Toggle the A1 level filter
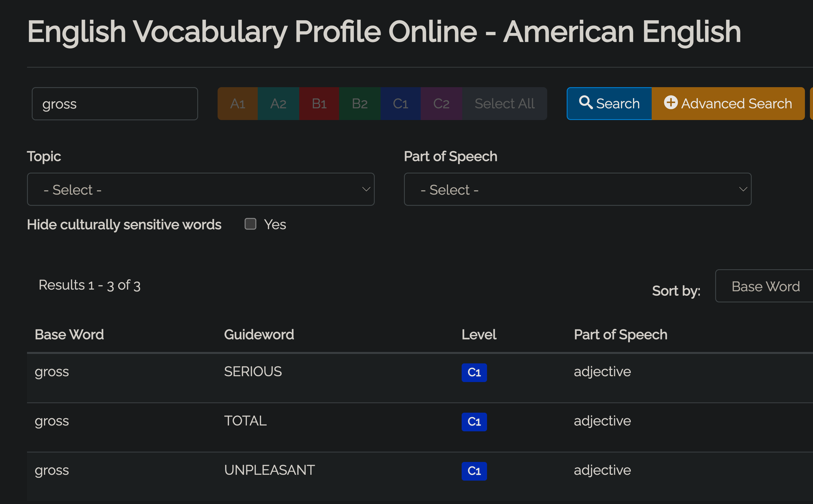Viewport: 813px width, 504px height. (237, 104)
